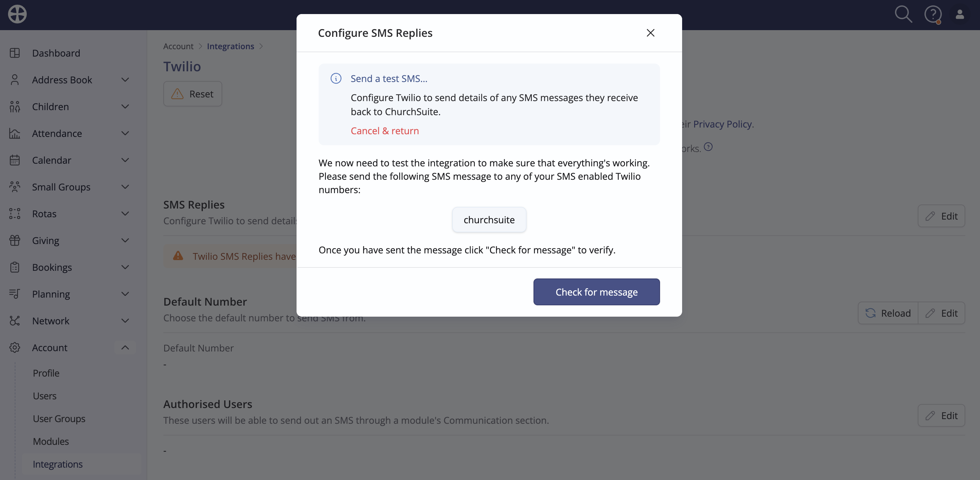Expand the Rotas chevron
Viewport: 980px width, 480px height.
(x=125, y=213)
